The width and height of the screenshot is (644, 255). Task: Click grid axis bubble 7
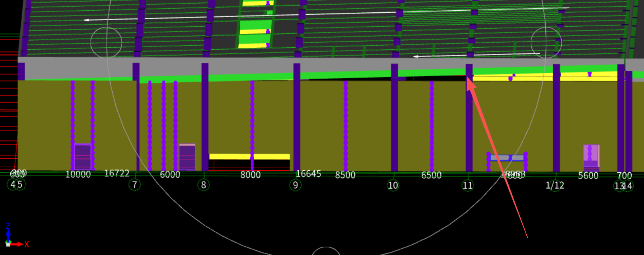pyautogui.click(x=135, y=185)
